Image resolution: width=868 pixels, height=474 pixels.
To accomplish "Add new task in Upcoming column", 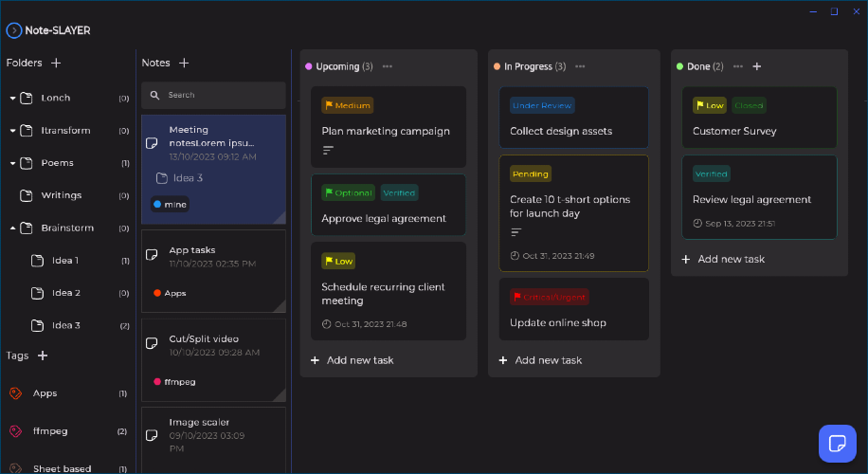I will (x=353, y=360).
